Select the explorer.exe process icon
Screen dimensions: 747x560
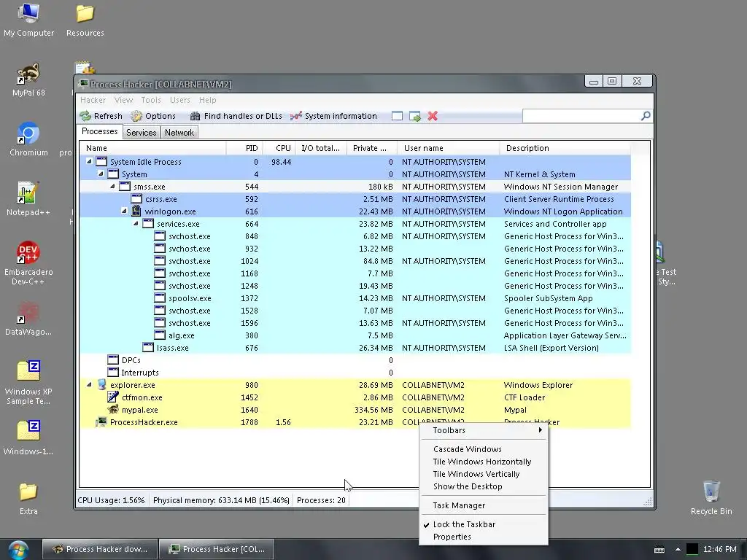(101, 385)
